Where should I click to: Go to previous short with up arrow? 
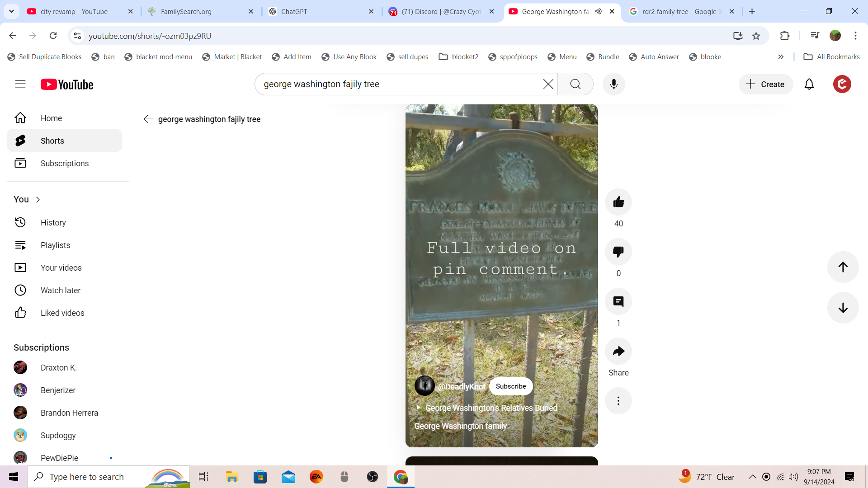[x=843, y=267]
